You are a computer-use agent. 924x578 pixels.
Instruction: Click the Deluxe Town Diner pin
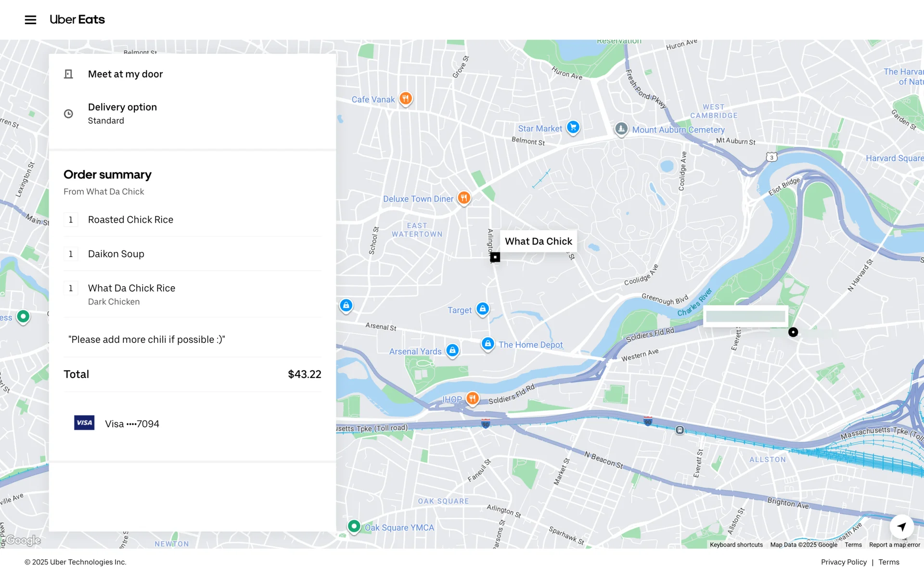click(x=463, y=198)
